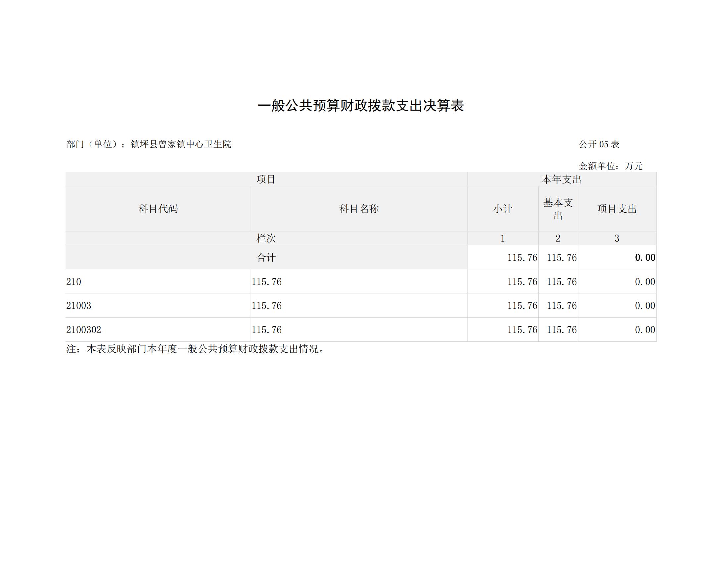Image resolution: width=728 pixels, height=563 pixels.
Task: Click 基本支出 value in row 210
Action: 562,282
